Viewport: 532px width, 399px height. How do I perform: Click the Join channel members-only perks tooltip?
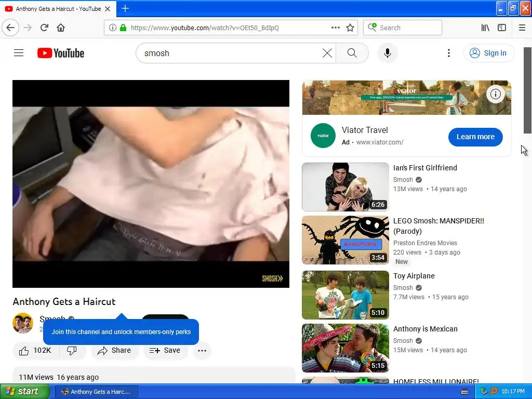121,332
